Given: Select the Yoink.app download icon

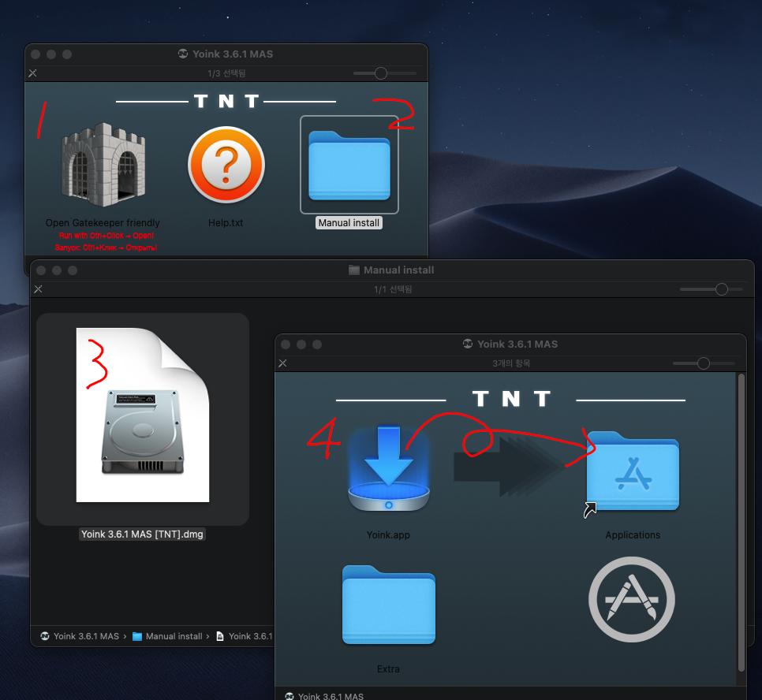Looking at the screenshot, I should [388, 468].
